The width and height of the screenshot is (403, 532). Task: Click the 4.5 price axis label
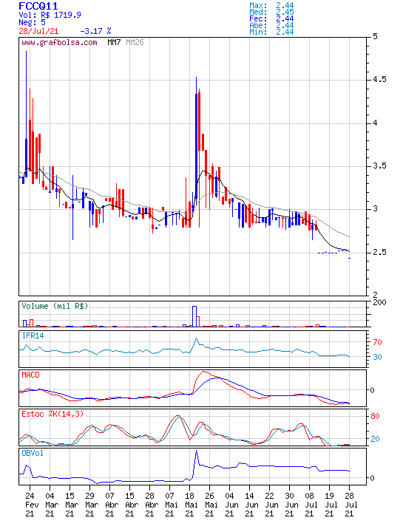[x=379, y=79]
